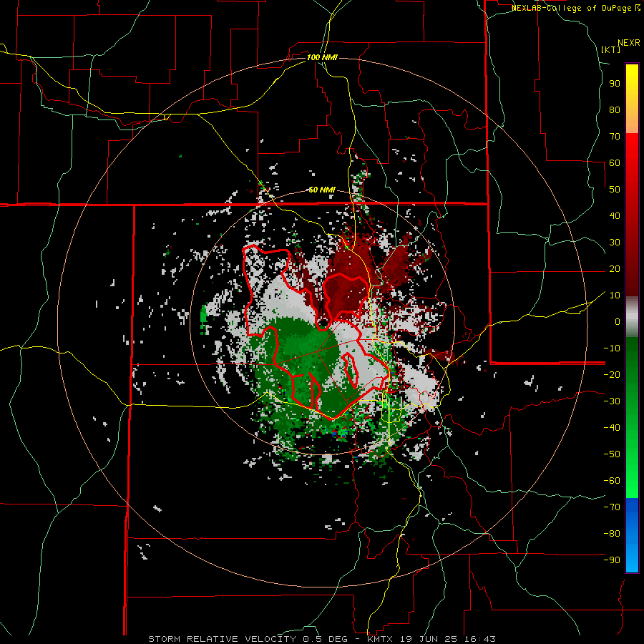
Task: Select the 40 value on the velocity scale
Action: tap(615, 215)
